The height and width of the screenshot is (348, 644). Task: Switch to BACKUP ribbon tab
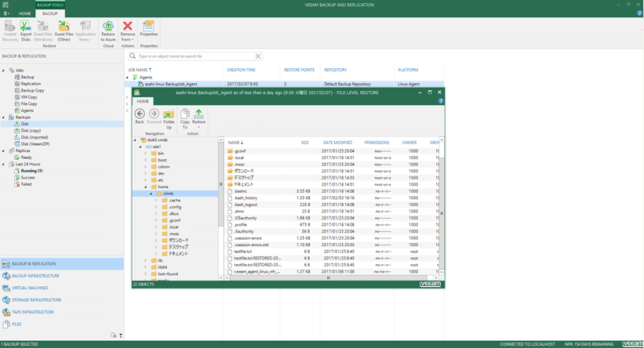[49, 13]
